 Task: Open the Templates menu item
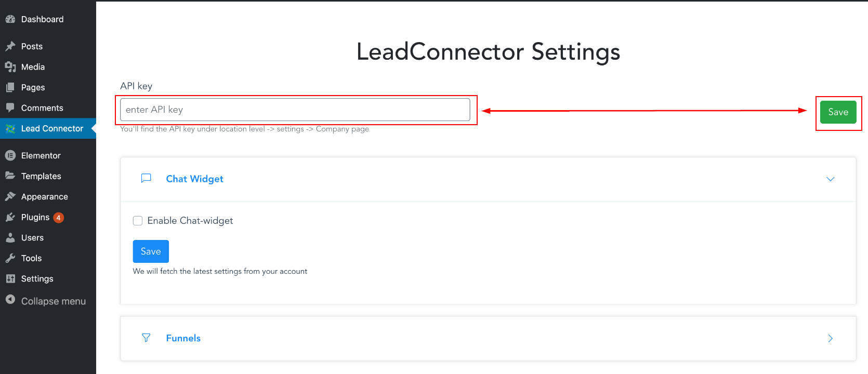[41, 176]
